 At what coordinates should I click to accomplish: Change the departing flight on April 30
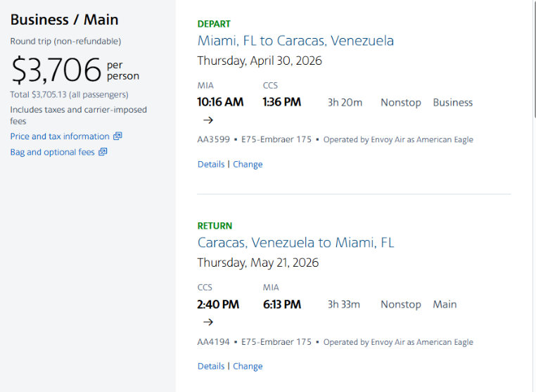[248, 164]
